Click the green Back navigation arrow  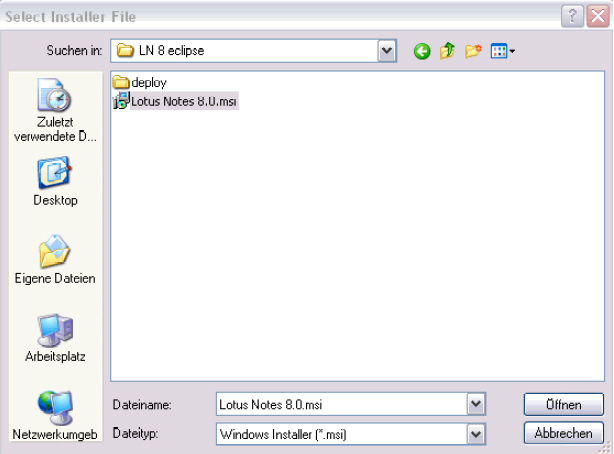tap(422, 51)
